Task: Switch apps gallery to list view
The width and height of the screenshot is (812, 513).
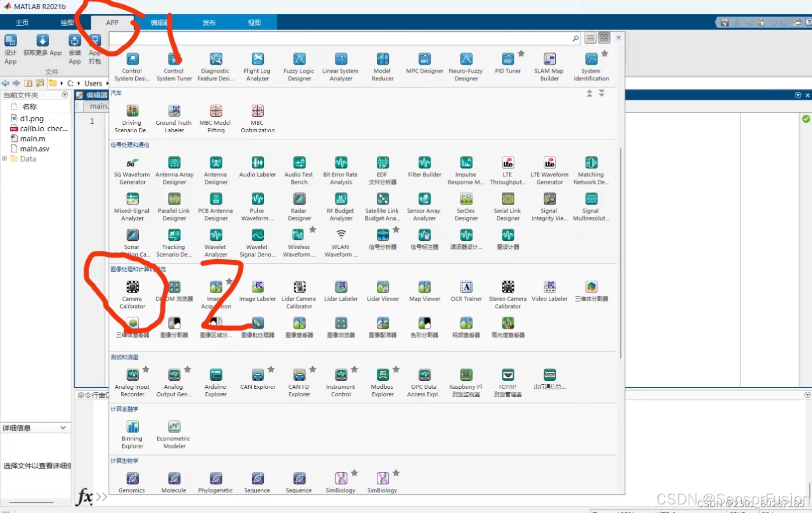Action: pyautogui.click(x=590, y=38)
